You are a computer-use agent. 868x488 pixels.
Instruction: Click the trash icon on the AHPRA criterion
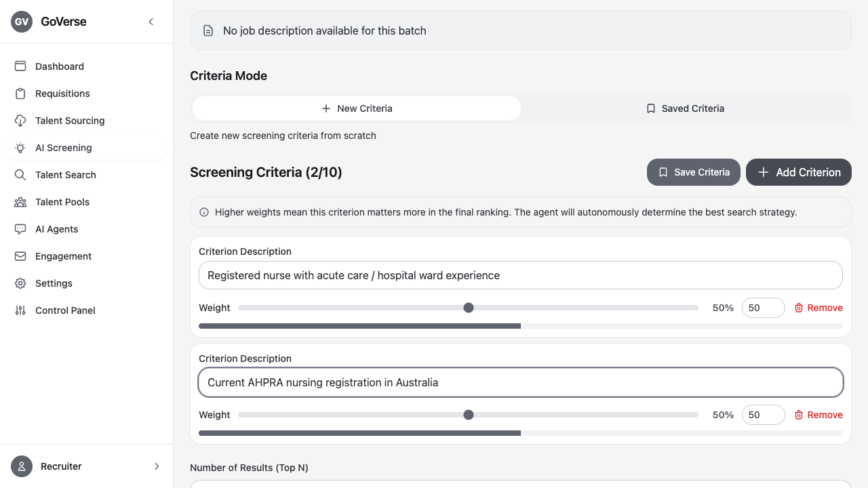click(799, 415)
